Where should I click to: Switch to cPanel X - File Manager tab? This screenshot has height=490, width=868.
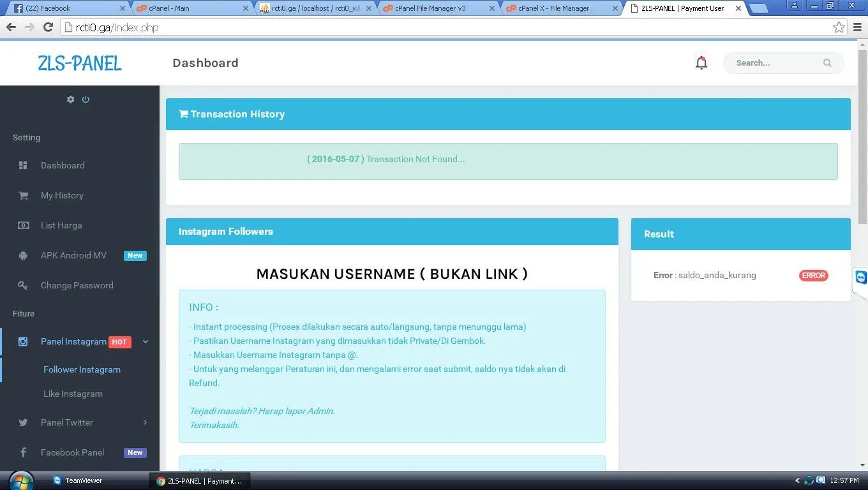coord(561,8)
